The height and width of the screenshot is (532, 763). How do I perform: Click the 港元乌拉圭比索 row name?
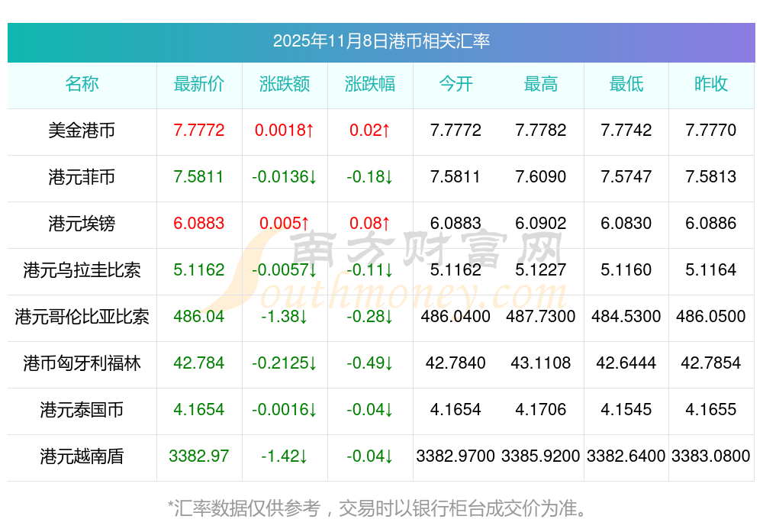point(82,270)
